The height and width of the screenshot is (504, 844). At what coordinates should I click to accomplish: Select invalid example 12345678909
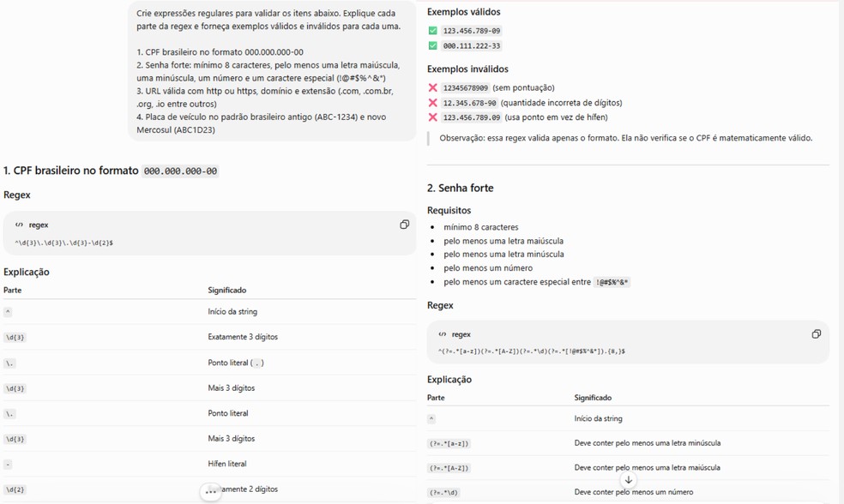pos(466,87)
